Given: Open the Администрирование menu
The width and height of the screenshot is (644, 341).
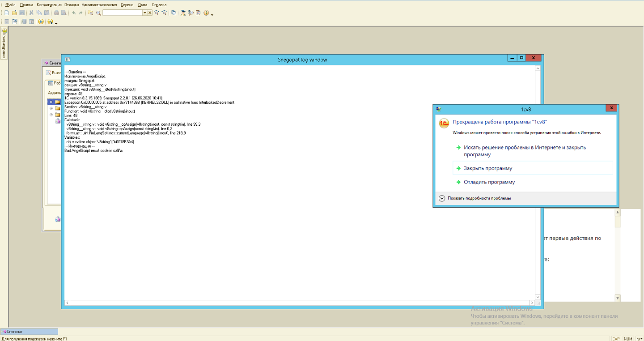Looking at the screenshot, I should (99, 5).
